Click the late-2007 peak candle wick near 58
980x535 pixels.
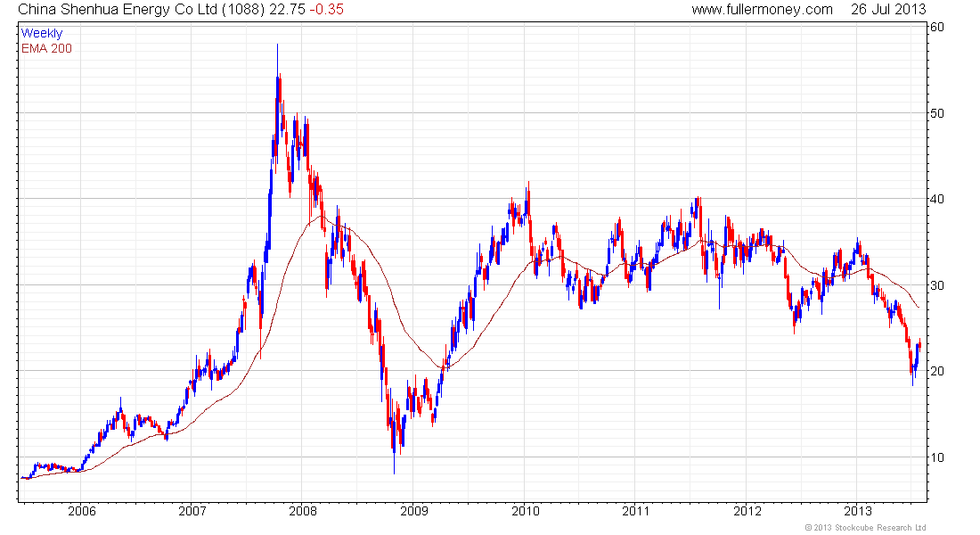click(x=277, y=60)
